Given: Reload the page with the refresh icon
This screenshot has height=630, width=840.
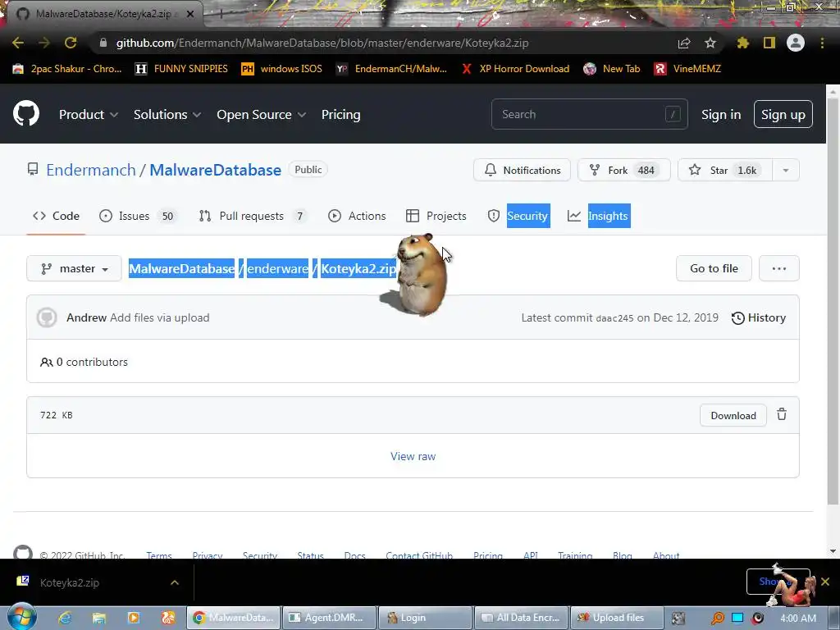Looking at the screenshot, I should (71, 43).
